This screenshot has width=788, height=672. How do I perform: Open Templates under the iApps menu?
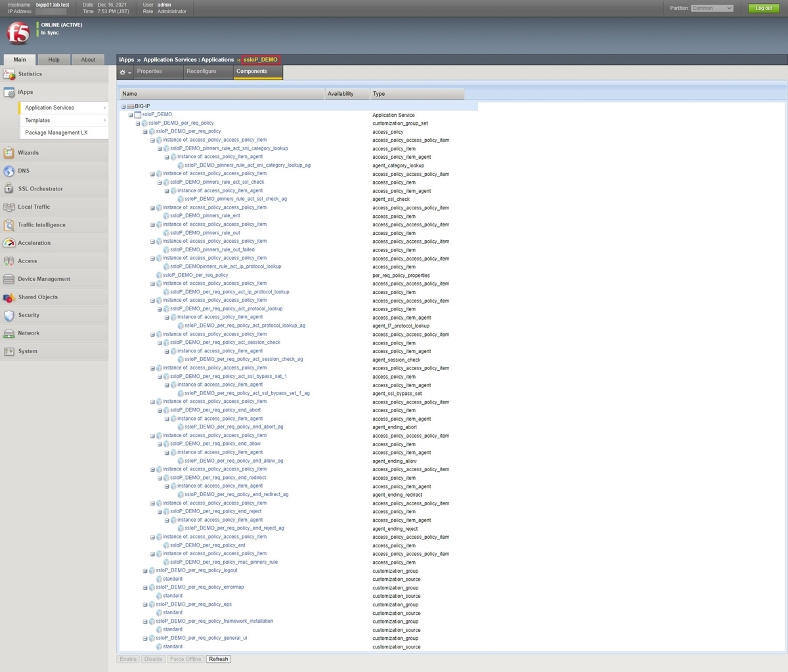click(x=37, y=120)
